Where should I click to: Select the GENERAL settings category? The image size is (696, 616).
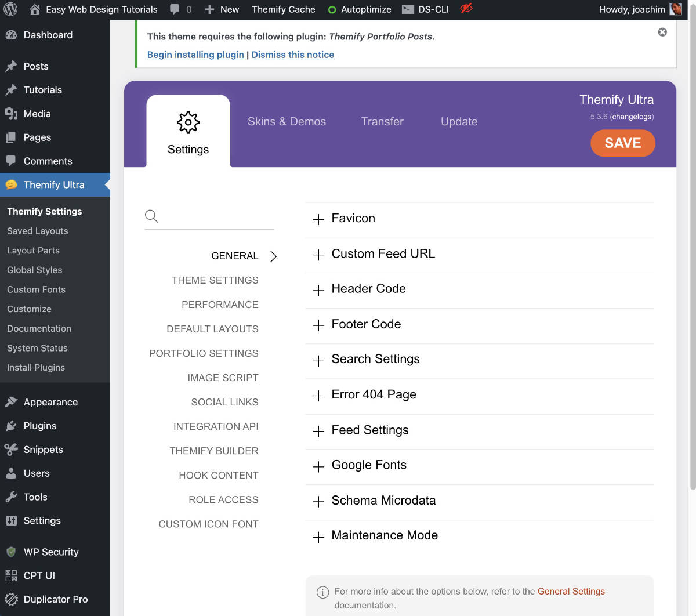235,256
